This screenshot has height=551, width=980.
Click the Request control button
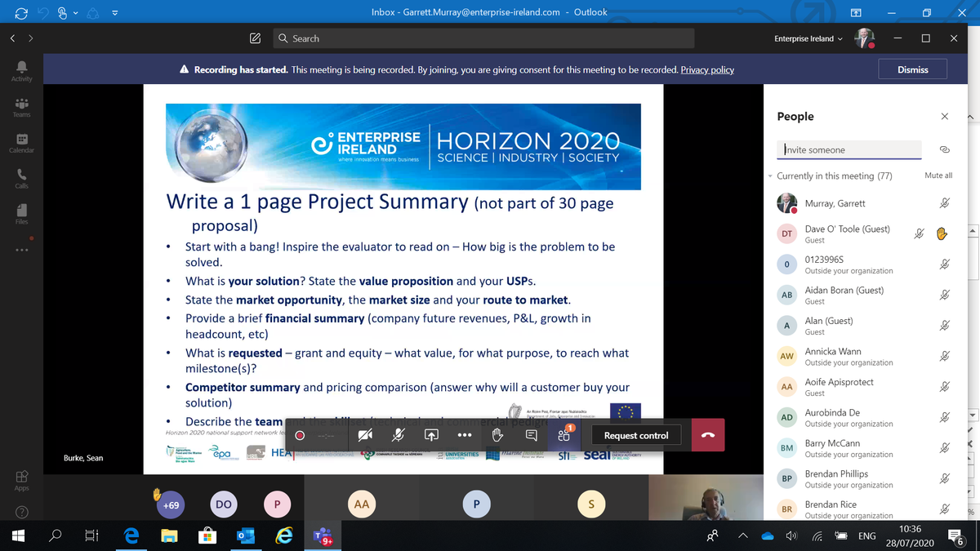tap(636, 436)
